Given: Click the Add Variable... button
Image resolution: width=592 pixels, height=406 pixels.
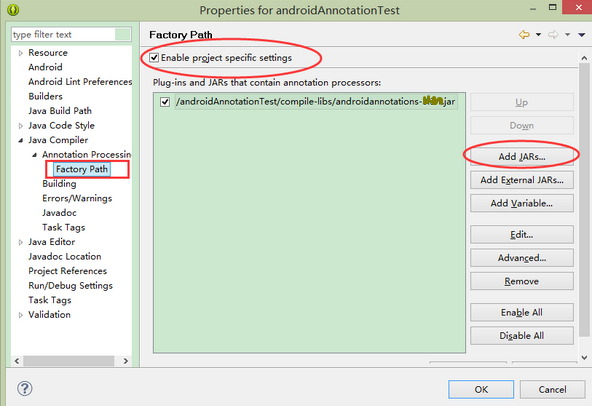Looking at the screenshot, I should point(522,204).
